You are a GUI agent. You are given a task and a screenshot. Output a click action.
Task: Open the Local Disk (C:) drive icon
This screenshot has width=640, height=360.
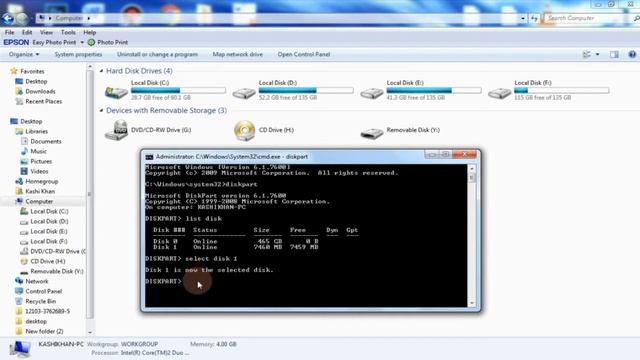tap(116, 92)
